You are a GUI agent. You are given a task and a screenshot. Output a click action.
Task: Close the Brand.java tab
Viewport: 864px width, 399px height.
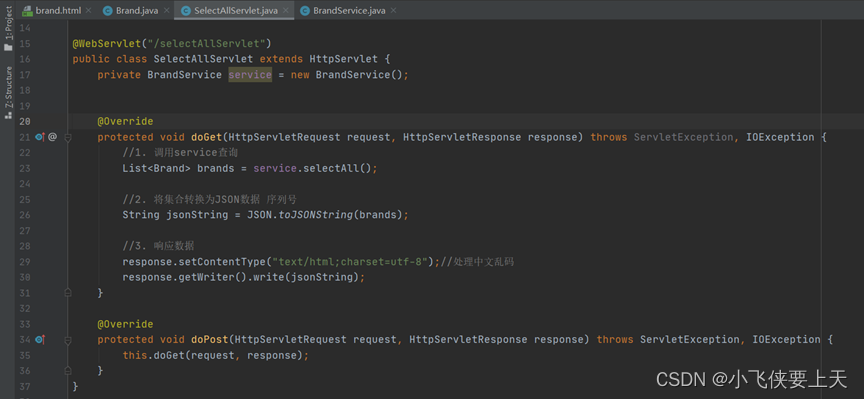tap(165, 10)
